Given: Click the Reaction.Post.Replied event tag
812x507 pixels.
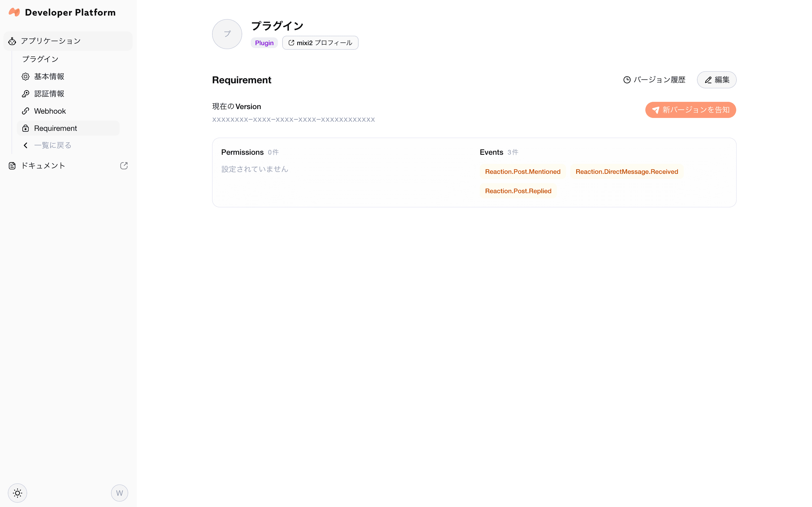Looking at the screenshot, I should (518, 191).
